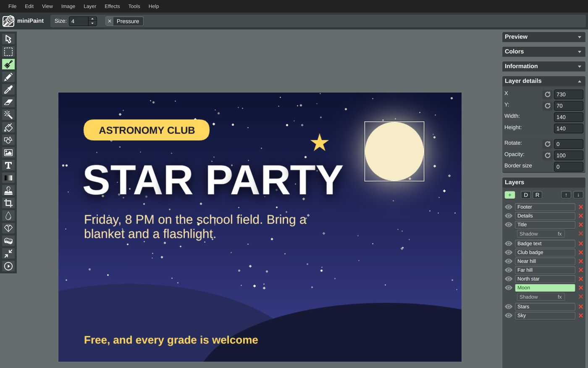588x368 pixels.
Task: Choose the Magic wand tool
Action: [x=8, y=115]
